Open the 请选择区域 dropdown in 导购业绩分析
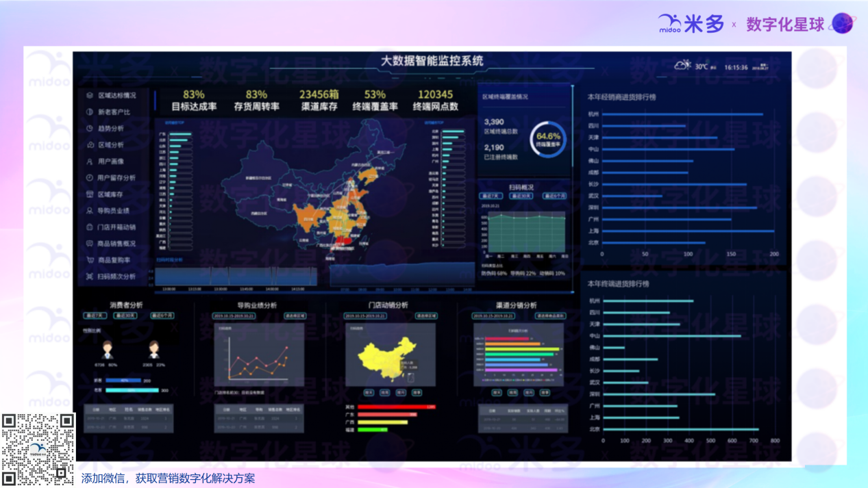Screen dimensions: 868x488 [295, 316]
